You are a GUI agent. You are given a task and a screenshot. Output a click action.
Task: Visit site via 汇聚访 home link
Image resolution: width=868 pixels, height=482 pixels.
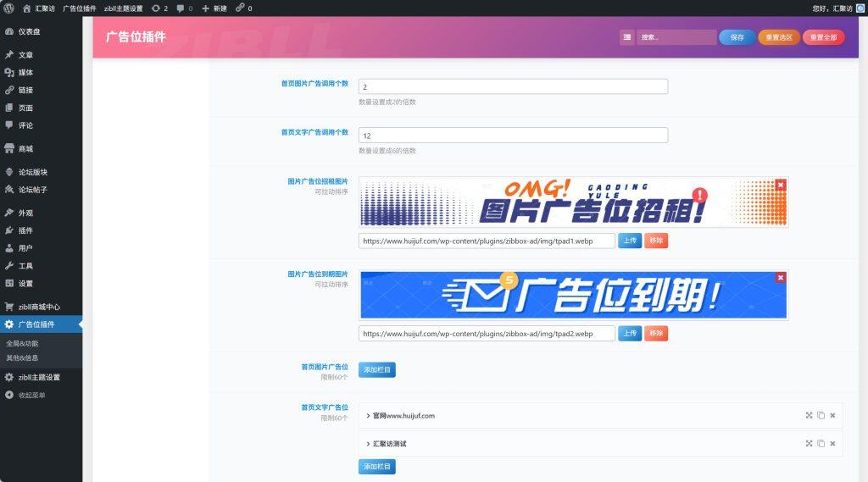[39, 8]
